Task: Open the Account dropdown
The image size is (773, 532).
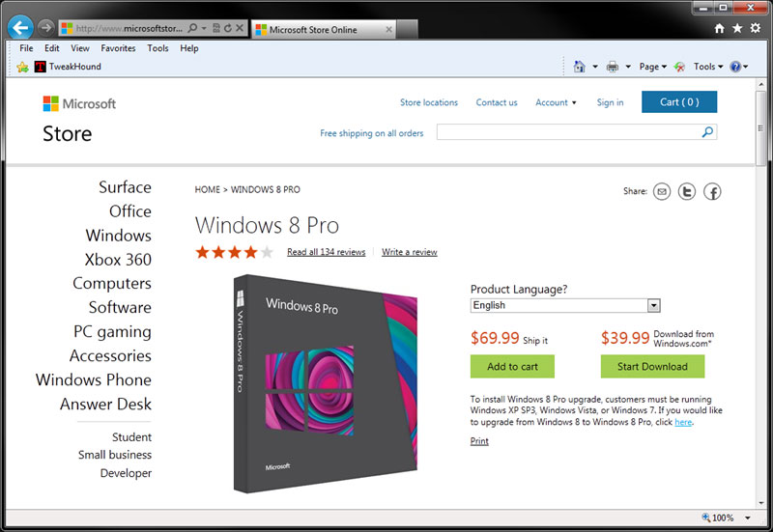Action: click(556, 102)
